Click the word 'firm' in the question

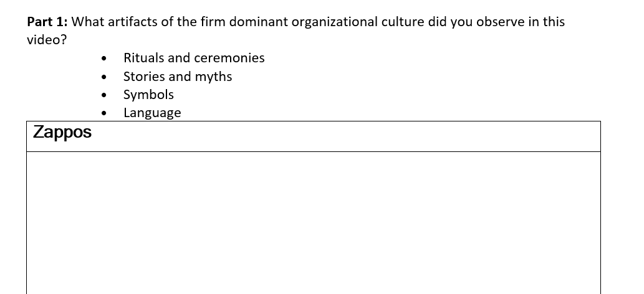pos(213,22)
